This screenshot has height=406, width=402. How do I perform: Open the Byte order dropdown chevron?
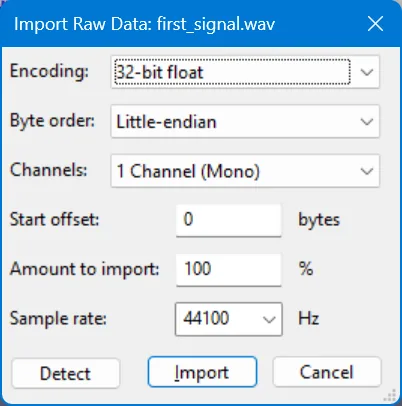367,122
